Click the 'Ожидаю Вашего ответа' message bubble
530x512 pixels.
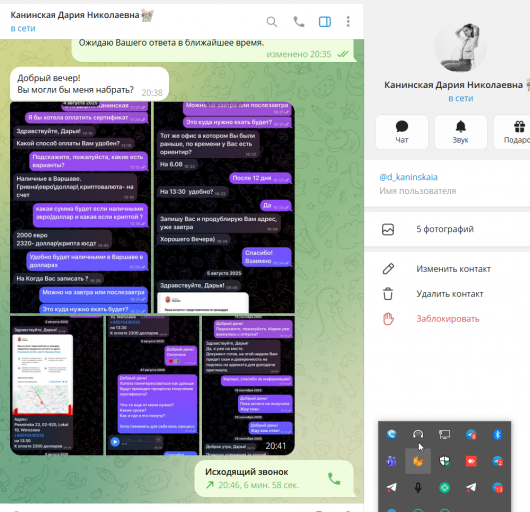214,51
